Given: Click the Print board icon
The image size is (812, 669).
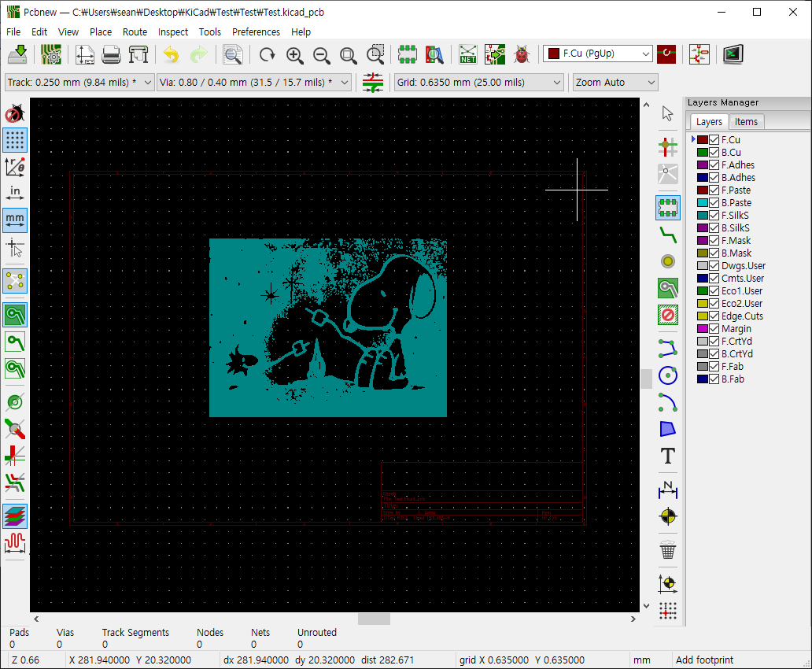Looking at the screenshot, I should click(112, 54).
